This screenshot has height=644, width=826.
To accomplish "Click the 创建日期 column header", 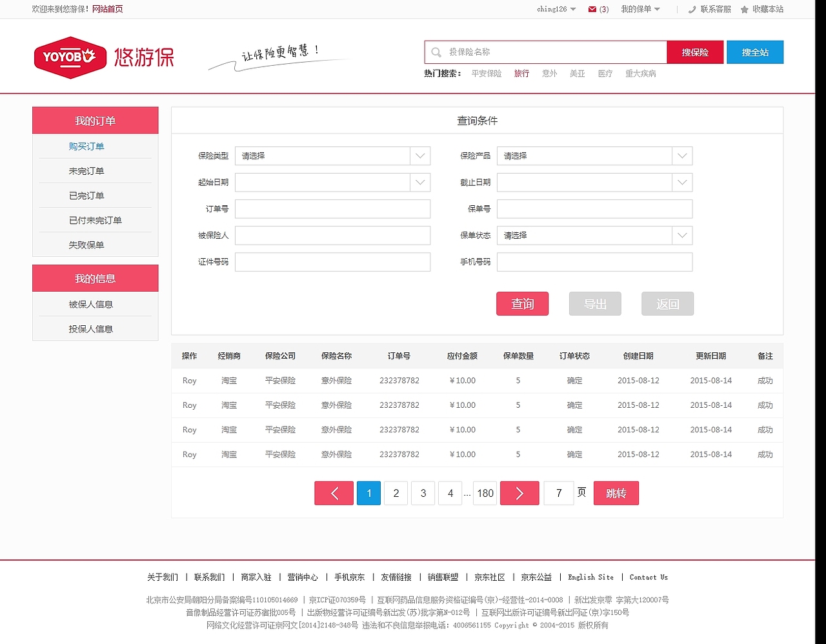I will 638,356.
